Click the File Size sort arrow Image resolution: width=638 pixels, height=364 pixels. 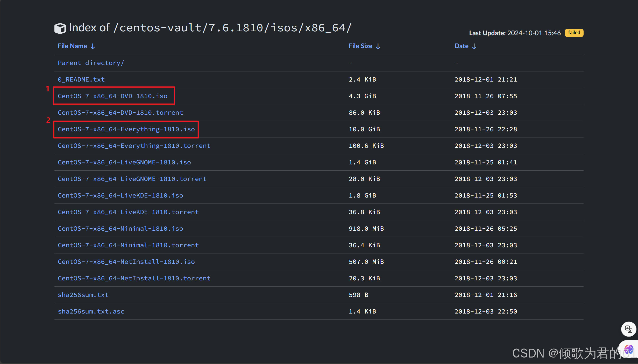pyautogui.click(x=378, y=46)
